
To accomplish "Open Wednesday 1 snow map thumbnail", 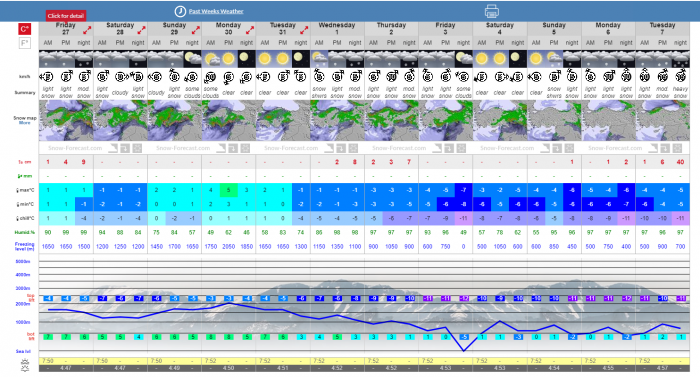I will [x=338, y=121].
